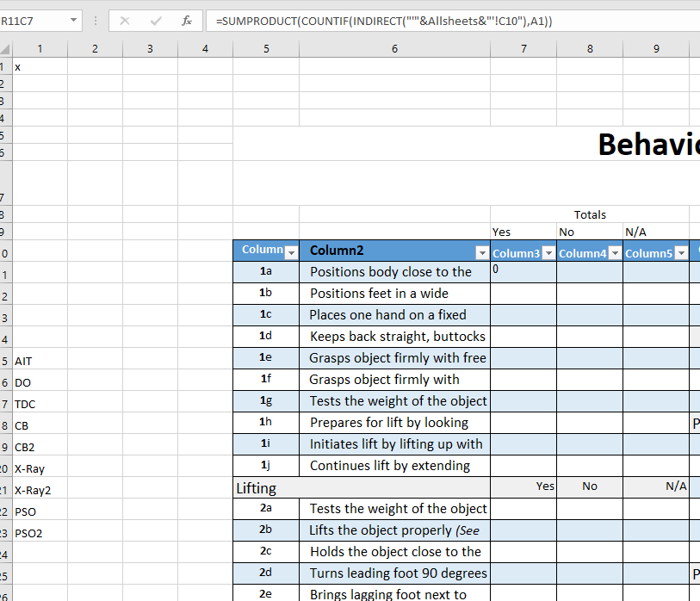Select 'Places one hand on a fixed' cell
Image resolution: width=700 pixels, height=601 pixels.
[x=394, y=315]
